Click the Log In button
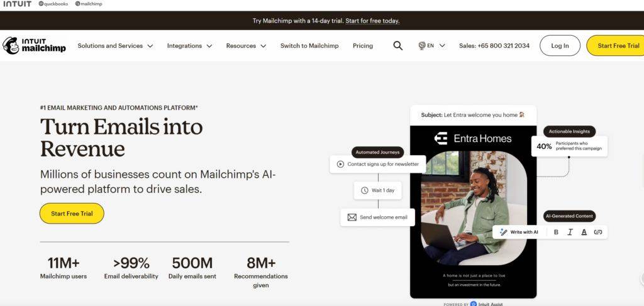The image size is (644, 306). tap(560, 45)
